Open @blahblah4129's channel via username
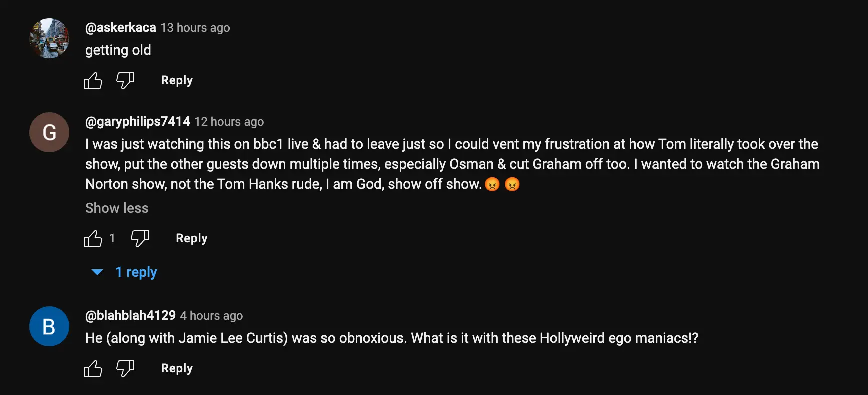 (x=129, y=315)
